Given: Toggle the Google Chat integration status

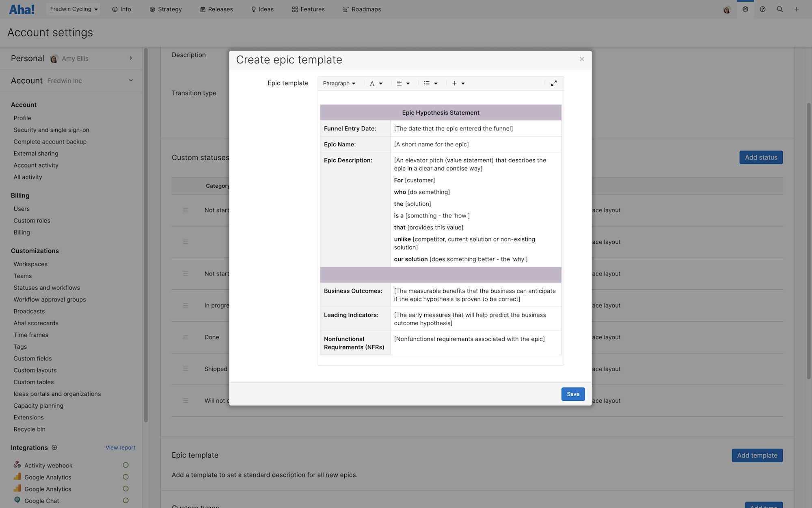Looking at the screenshot, I should click(125, 500).
